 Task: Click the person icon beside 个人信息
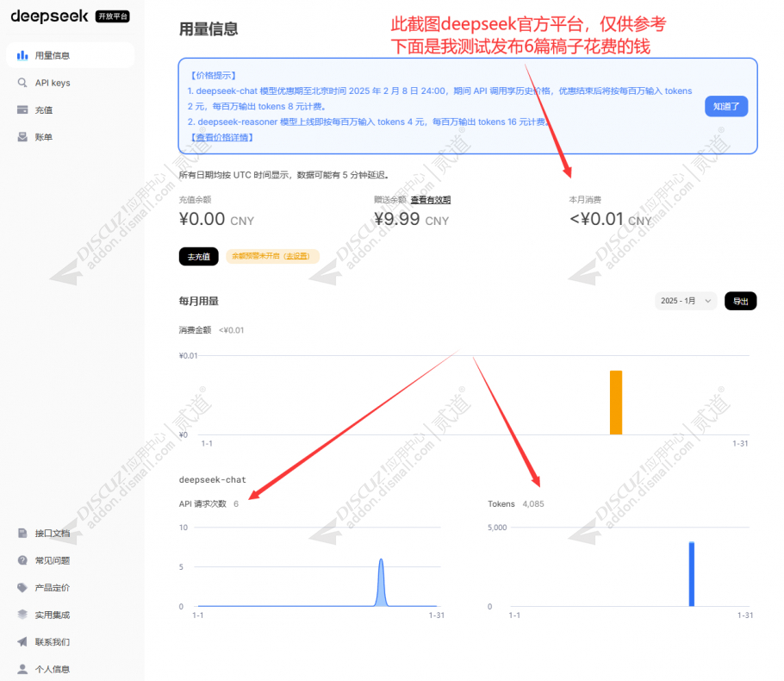click(22, 668)
